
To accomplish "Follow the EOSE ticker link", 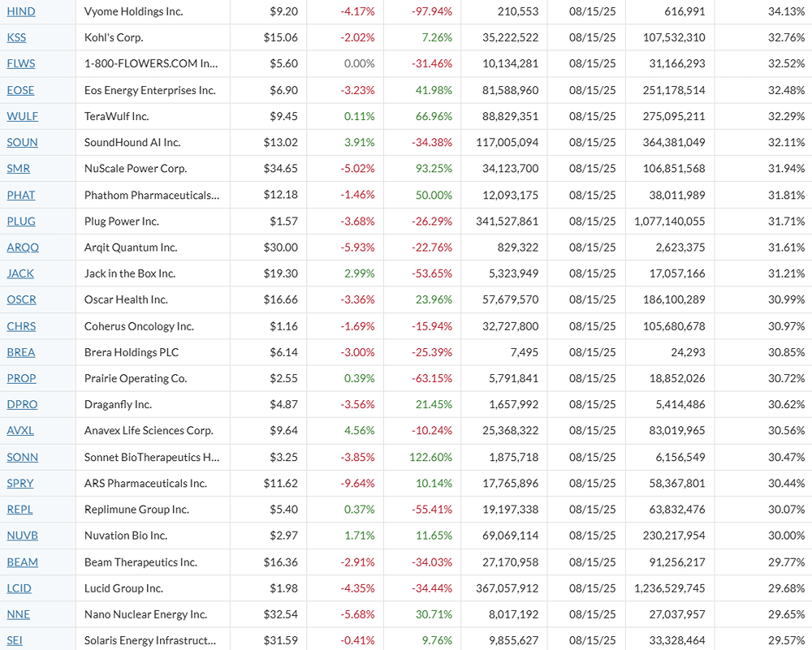I will (20, 90).
